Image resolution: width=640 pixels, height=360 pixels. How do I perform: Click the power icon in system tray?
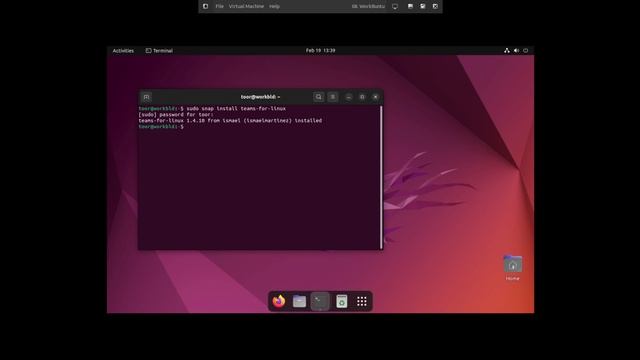(526, 51)
